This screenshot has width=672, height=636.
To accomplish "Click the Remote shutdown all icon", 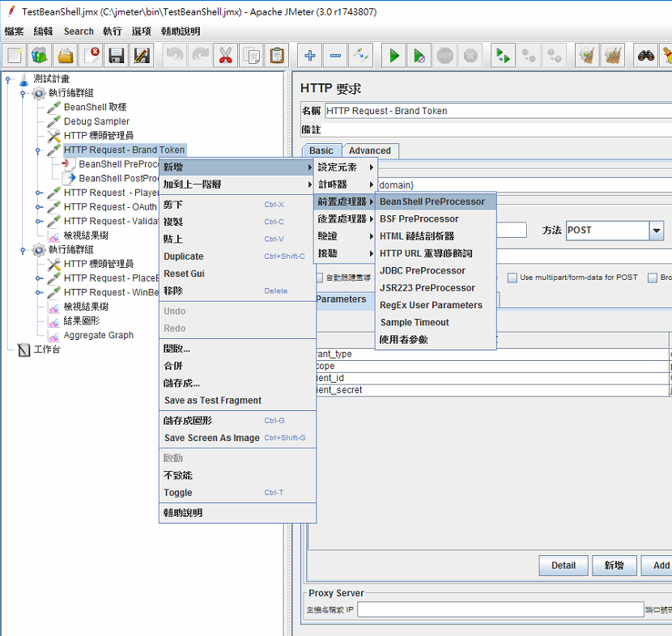I will click(554, 56).
